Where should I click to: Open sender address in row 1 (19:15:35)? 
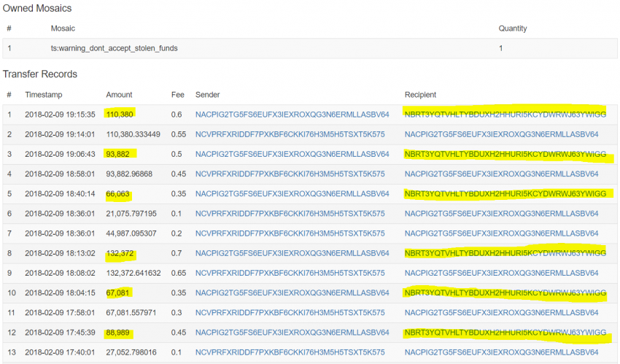pos(292,115)
